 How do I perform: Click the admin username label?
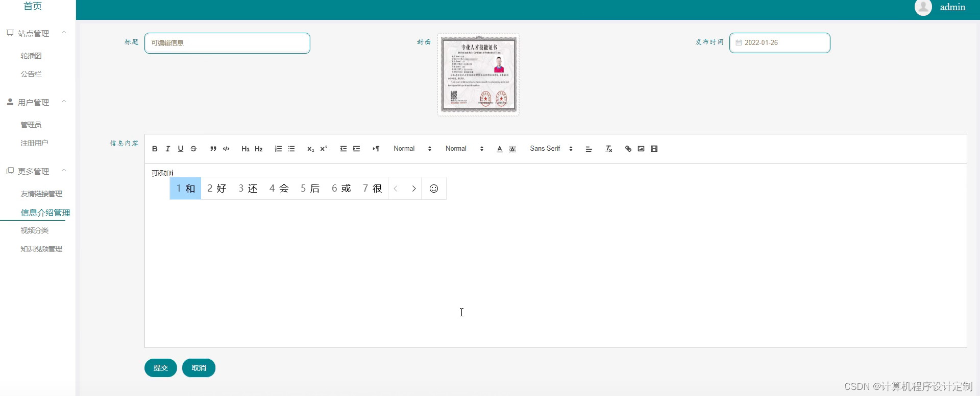click(x=952, y=7)
